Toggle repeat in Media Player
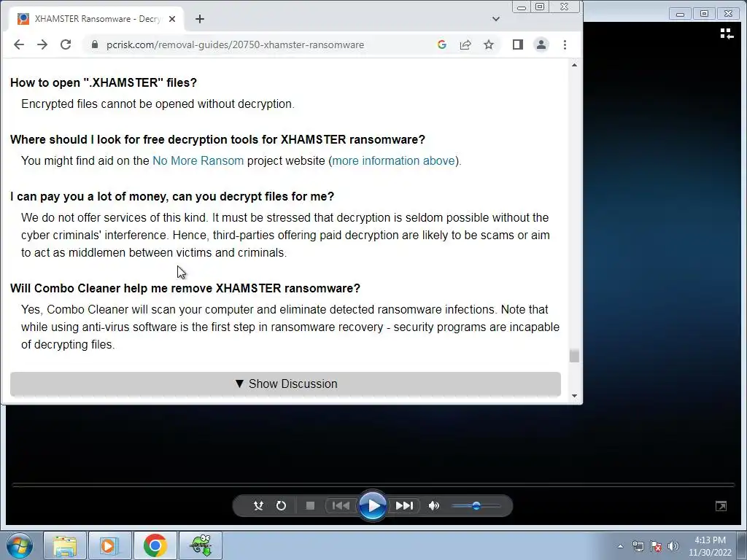 (x=281, y=506)
